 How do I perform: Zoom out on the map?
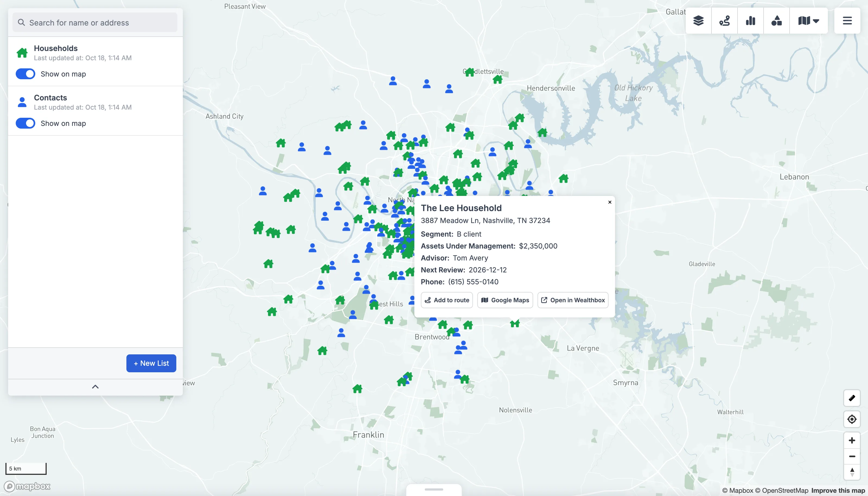[x=852, y=456]
